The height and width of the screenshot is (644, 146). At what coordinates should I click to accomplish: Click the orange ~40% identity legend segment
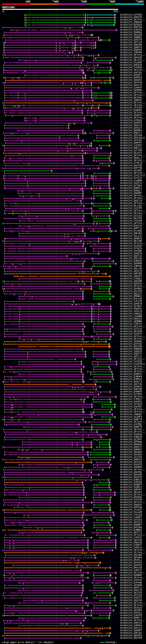[45, 4]
